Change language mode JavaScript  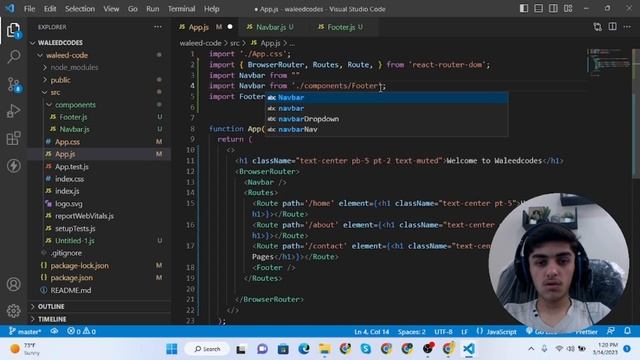point(496,331)
